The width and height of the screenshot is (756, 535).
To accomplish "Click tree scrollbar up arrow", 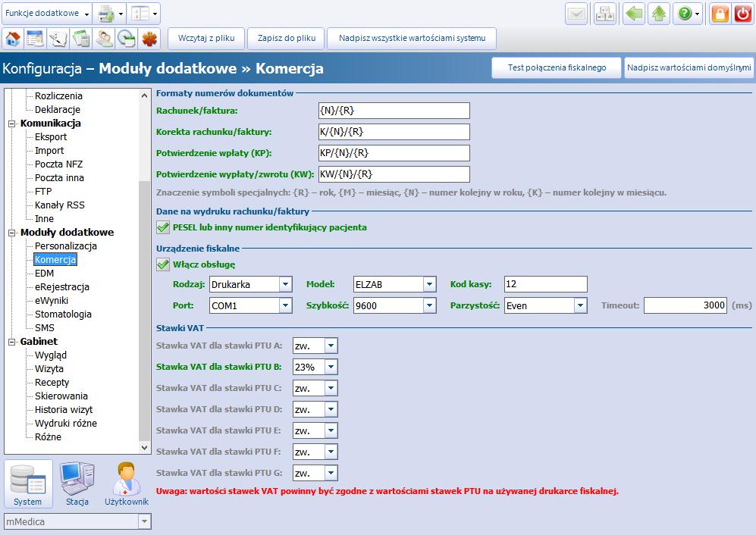I will point(145,95).
